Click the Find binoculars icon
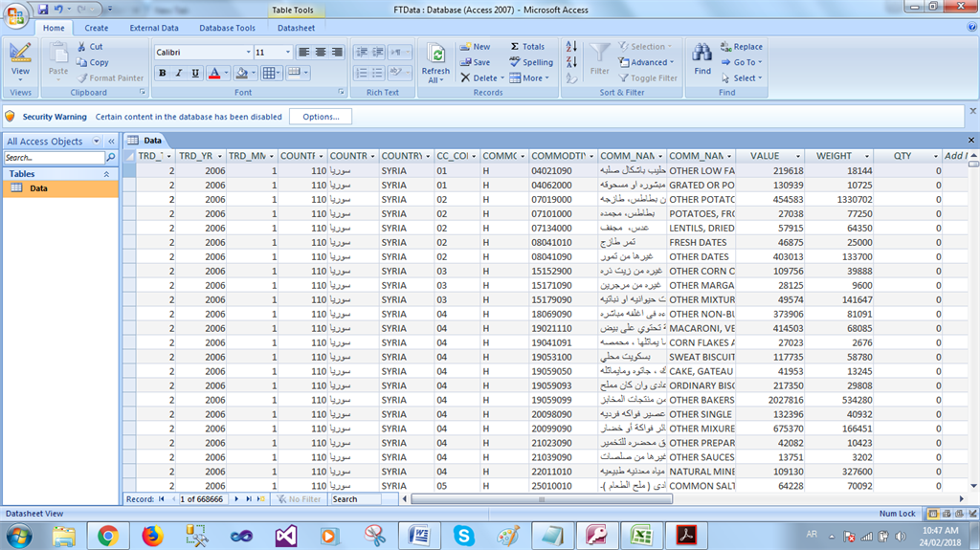 click(702, 54)
